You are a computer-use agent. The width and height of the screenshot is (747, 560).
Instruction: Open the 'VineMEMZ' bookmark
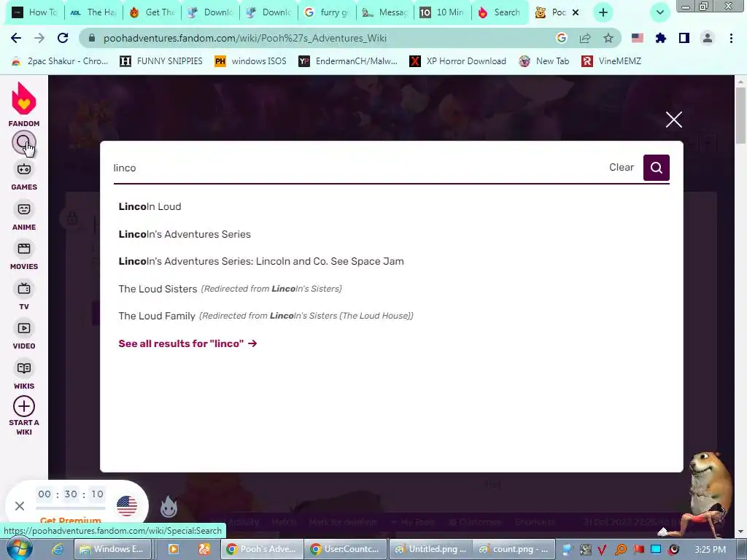pos(612,61)
